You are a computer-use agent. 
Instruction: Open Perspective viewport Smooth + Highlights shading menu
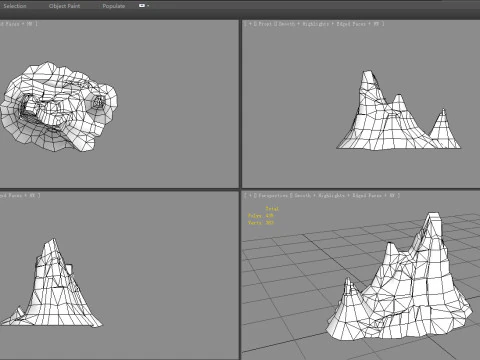[320, 195]
